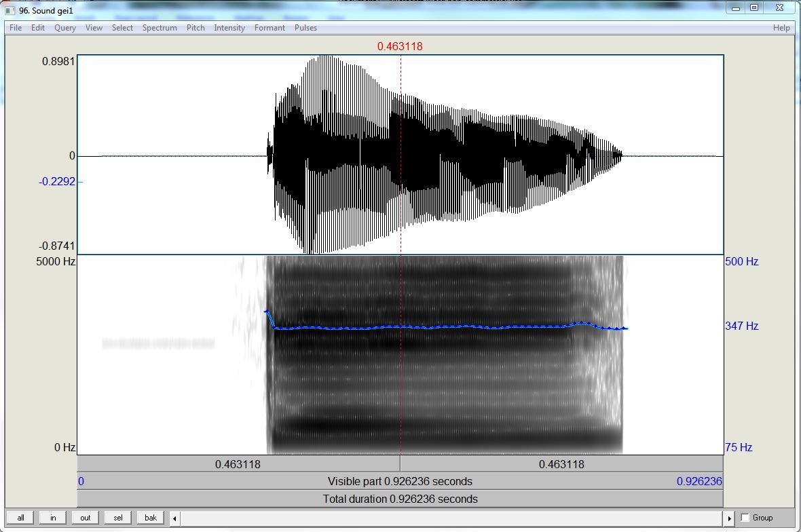This screenshot has width=801, height=532.
Task: Play the Visible part 0.926236 seconds bar
Action: pyautogui.click(x=400, y=482)
